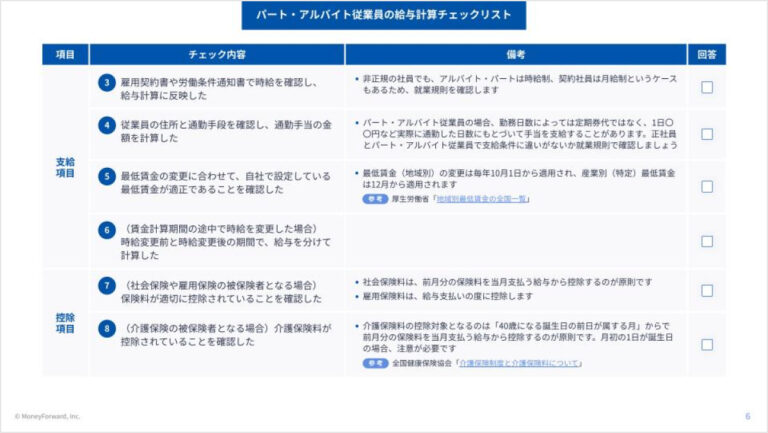Click the note 社会保険料は、前月分の保険料
The image size is (768, 433).
click(507, 282)
